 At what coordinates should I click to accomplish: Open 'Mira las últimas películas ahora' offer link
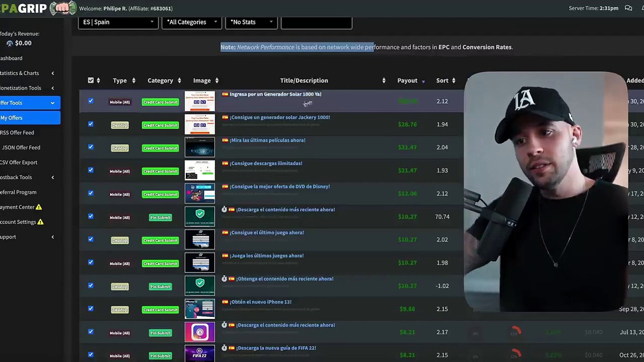(267, 140)
